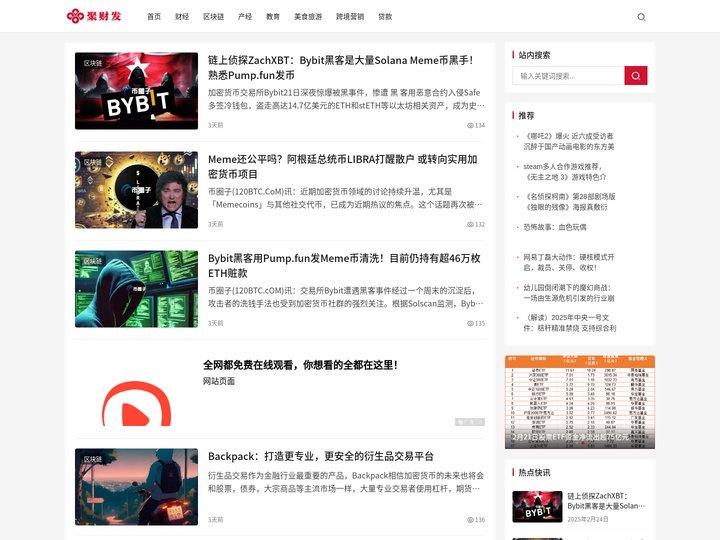Click 区块链 tag on the Backpack thumbnail
Screen dimensions: 720x540
click(93, 460)
